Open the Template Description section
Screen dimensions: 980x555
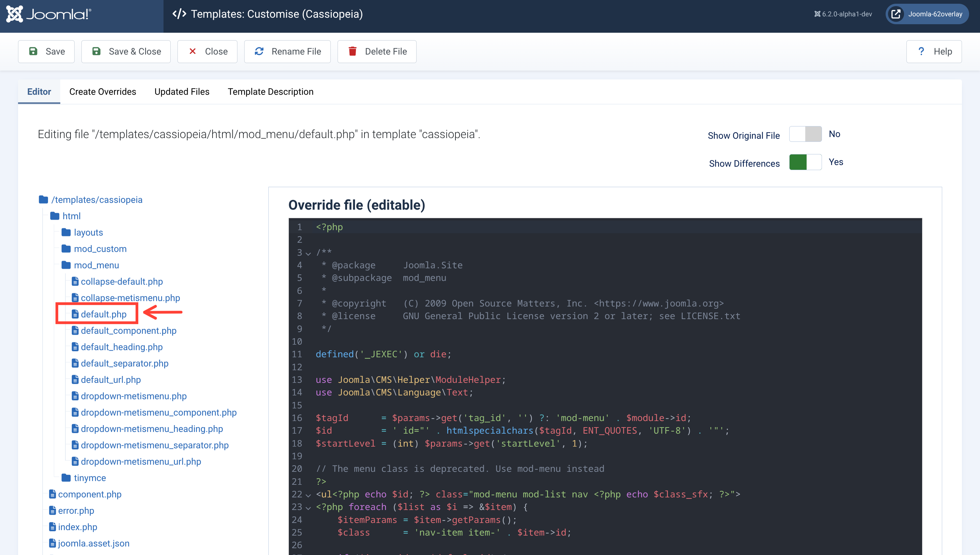[x=270, y=92]
